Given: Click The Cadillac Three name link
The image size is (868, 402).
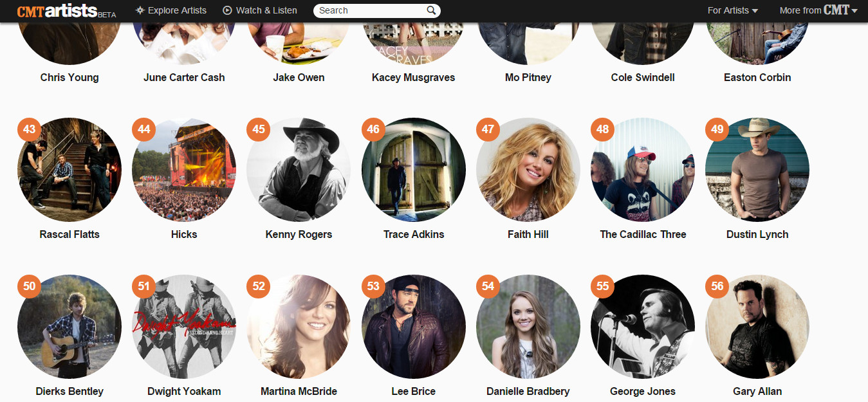Looking at the screenshot, I should click(x=643, y=234).
